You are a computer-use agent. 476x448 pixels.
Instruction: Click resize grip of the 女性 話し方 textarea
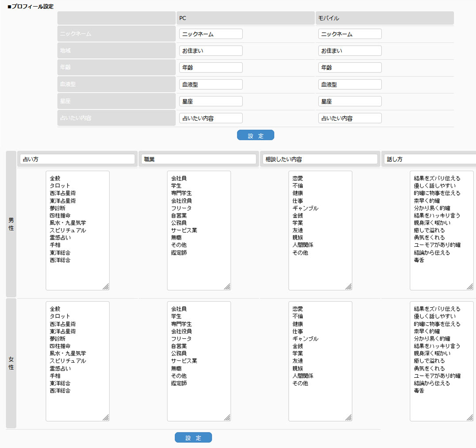point(470,417)
